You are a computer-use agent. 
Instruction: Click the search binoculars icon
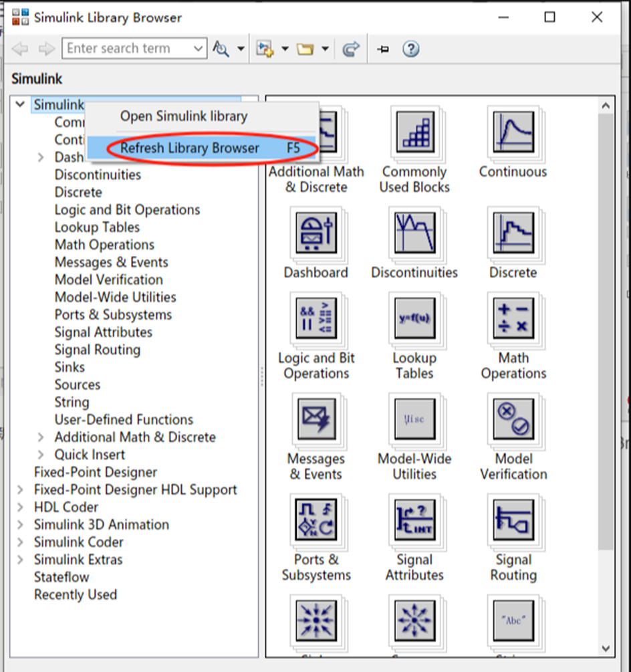coord(221,48)
